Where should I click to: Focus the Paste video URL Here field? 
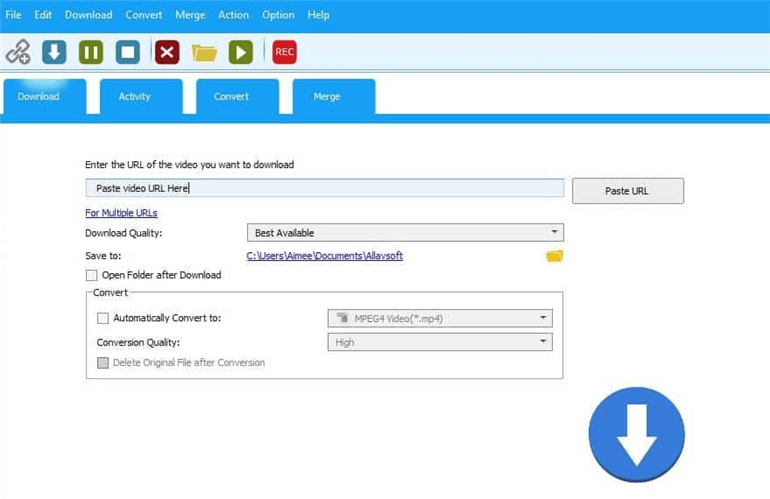[x=325, y=188]
